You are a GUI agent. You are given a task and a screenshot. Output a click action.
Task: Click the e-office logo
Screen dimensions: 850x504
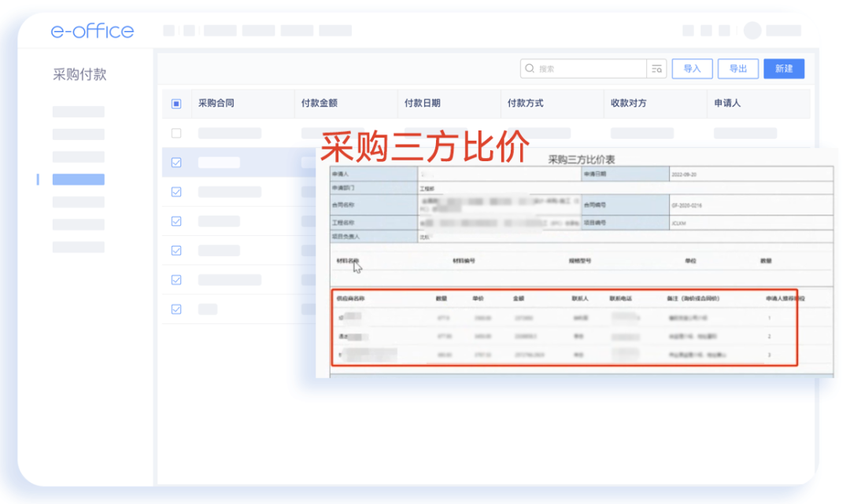point(92,31)
